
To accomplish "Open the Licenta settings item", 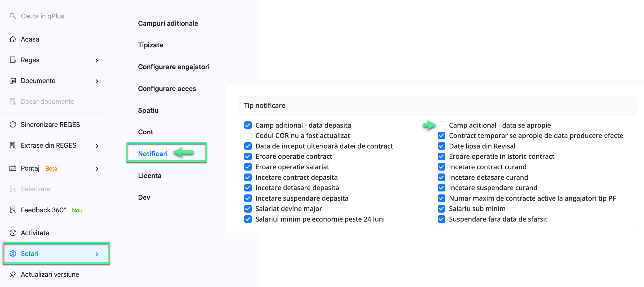I will [150, 176].
